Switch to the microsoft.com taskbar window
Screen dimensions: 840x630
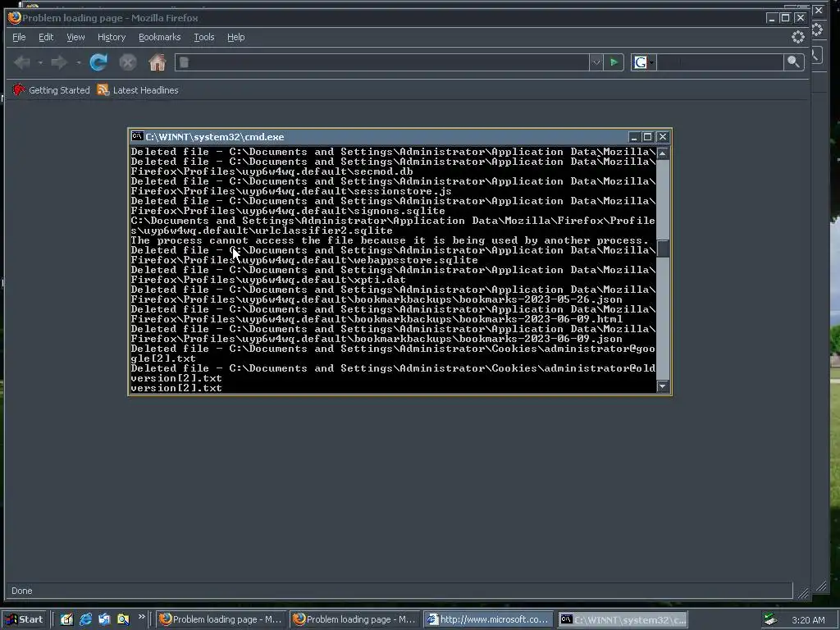[489, 619]
